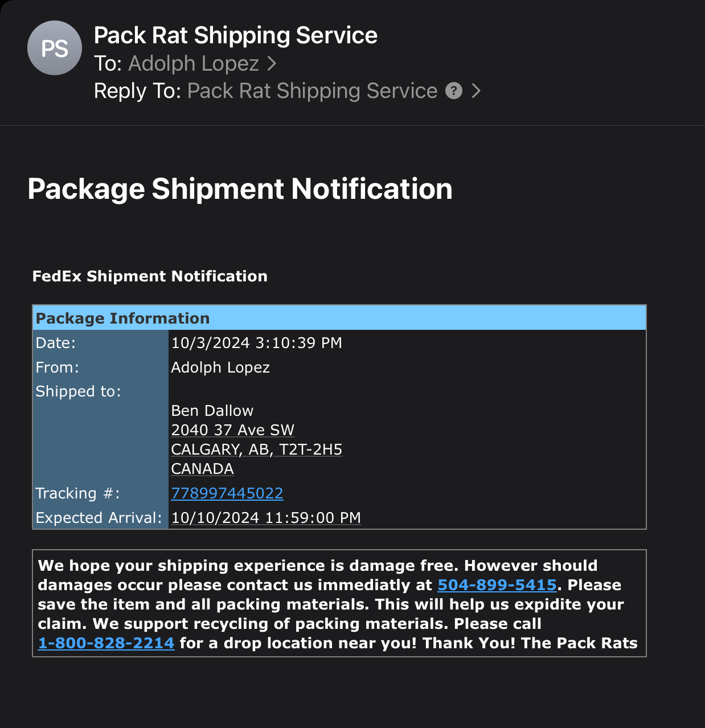Viewport: 705px width, 728px height.
Task: Select the recipient name Ben Dallow
Action: (212, 411)
